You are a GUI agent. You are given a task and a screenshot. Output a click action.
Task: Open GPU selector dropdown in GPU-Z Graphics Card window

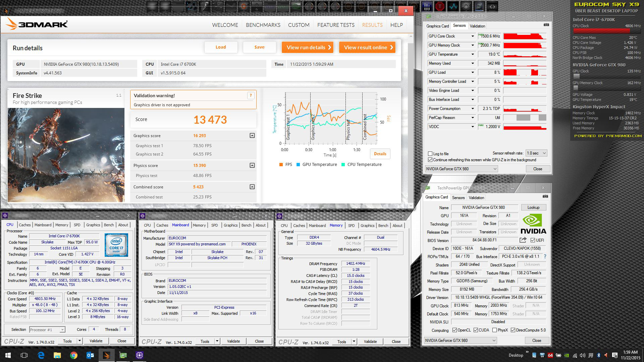460,341
